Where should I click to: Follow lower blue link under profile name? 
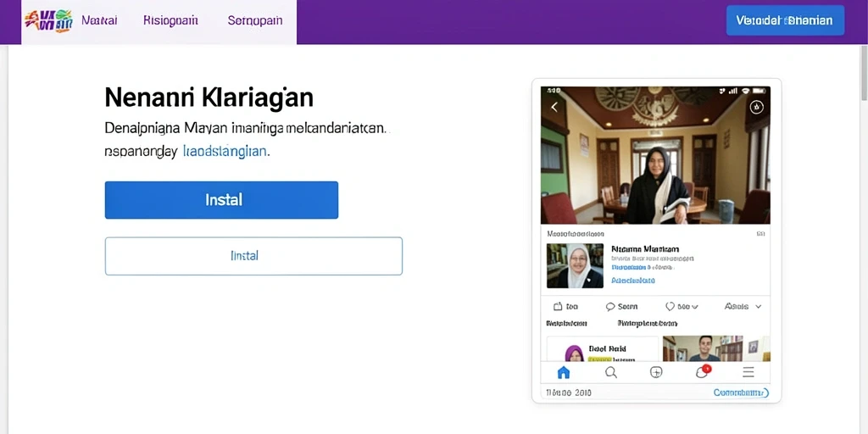(x=633, y=281)
